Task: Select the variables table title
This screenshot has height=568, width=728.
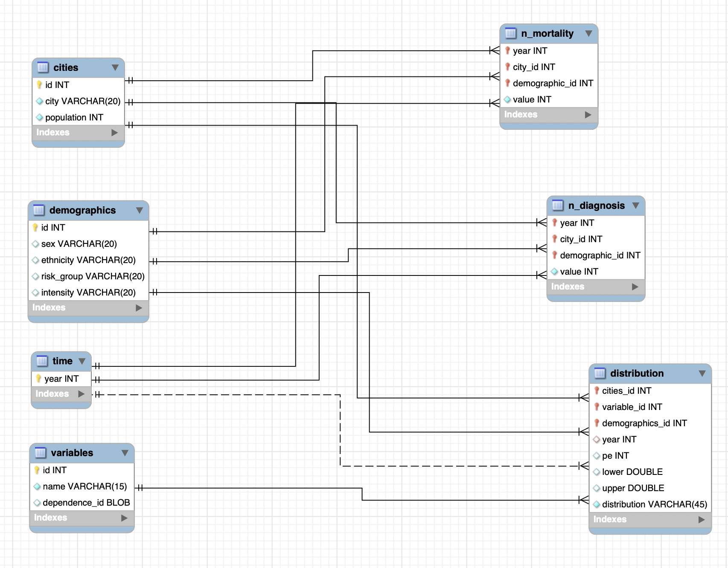Action: [x=72, y=453]
